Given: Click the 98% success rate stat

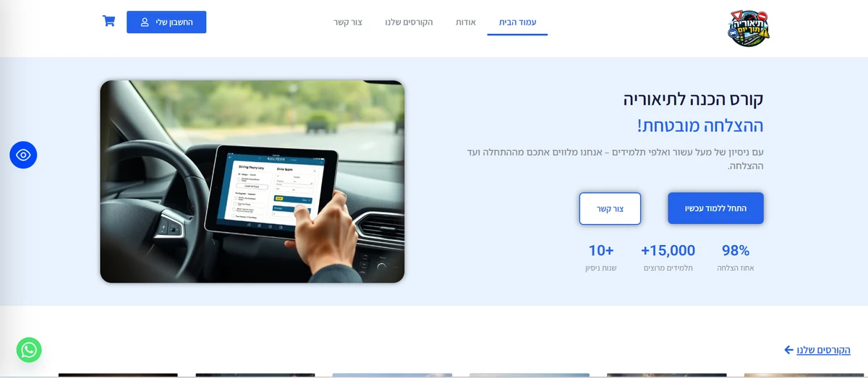Looking at the screenshot, I should point(736,258).
